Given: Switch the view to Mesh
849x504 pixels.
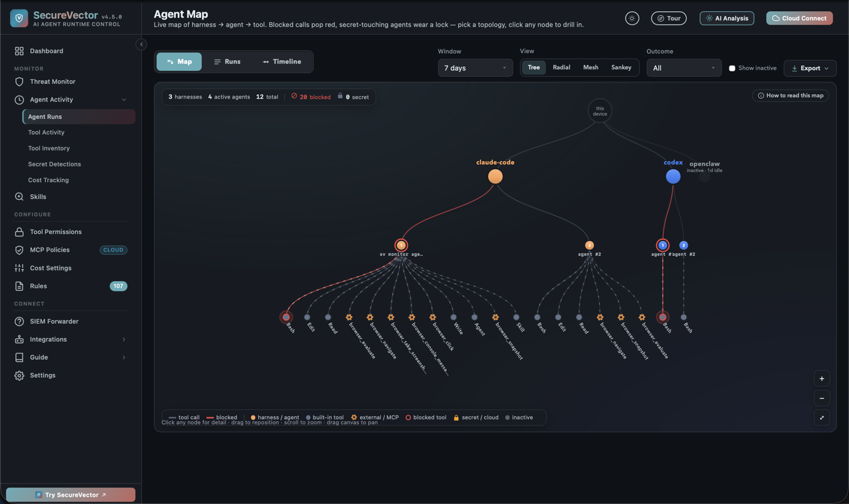Looking at the screenshot, I should (591, 68).
